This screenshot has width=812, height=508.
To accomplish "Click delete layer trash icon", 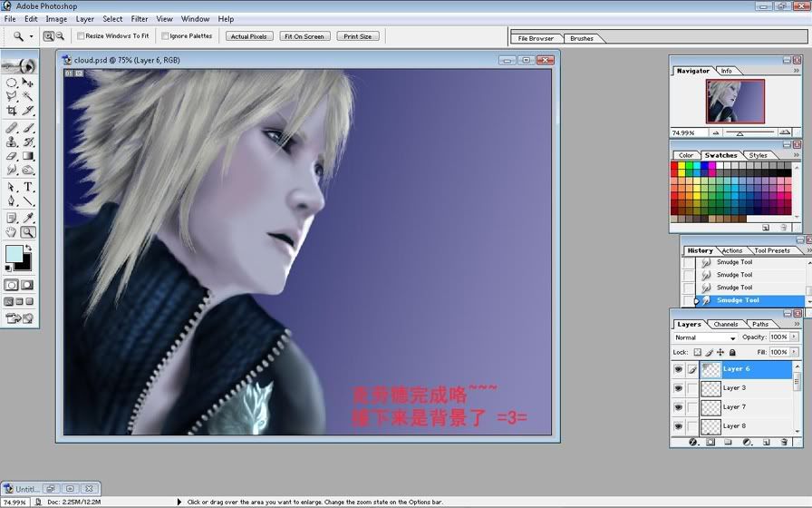I will point(784,442).
